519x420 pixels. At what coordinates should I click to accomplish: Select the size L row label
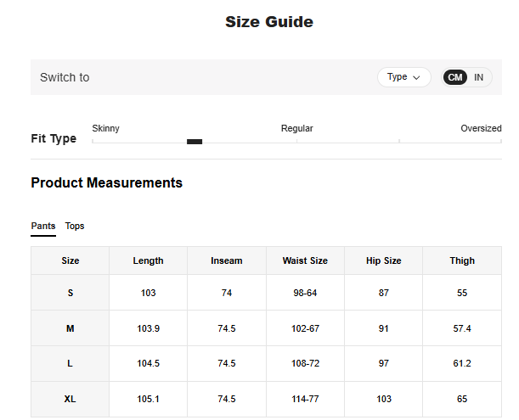tap(71, 364)
